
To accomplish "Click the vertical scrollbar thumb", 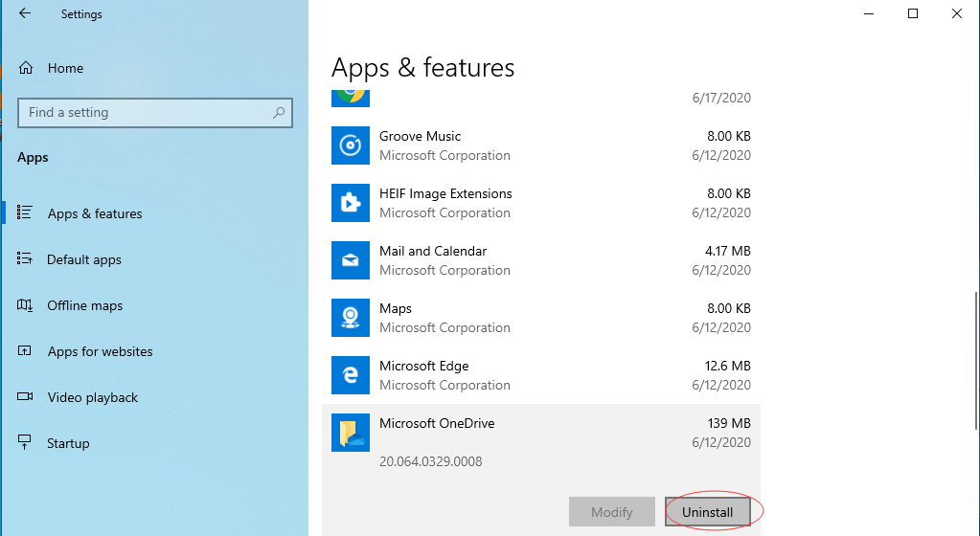I will pyautogui.click(x=976, y=361).
